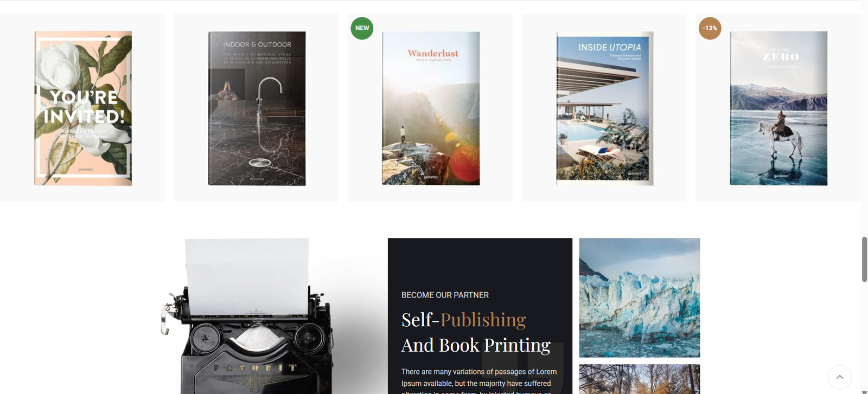Click the glacier ice photo

click(640, 298)
